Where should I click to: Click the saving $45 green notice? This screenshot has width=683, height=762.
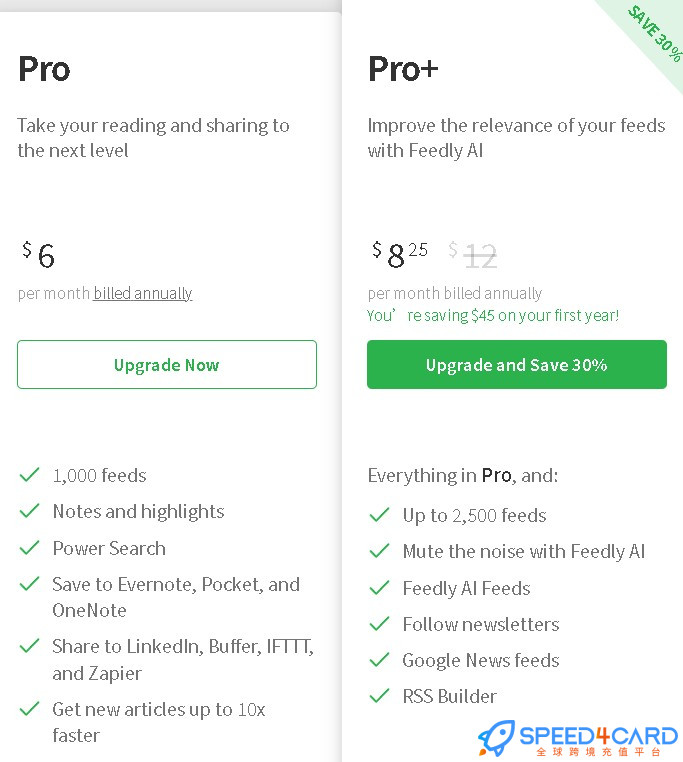tap(493, 315)
